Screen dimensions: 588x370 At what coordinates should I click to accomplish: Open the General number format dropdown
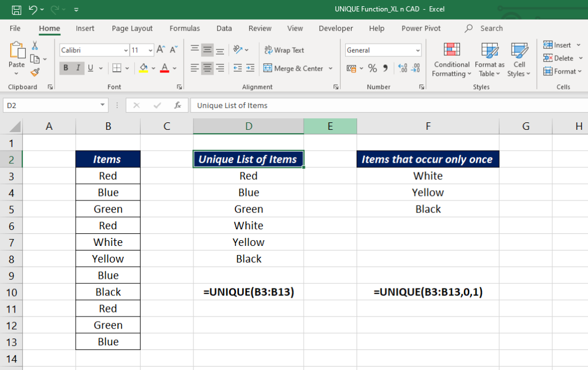417,50
